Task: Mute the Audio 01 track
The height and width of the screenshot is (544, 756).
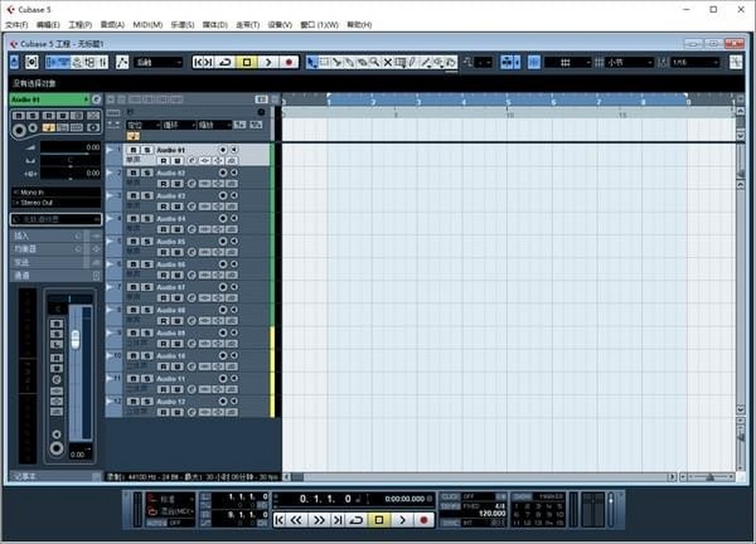Action: [x=134, y=150]
